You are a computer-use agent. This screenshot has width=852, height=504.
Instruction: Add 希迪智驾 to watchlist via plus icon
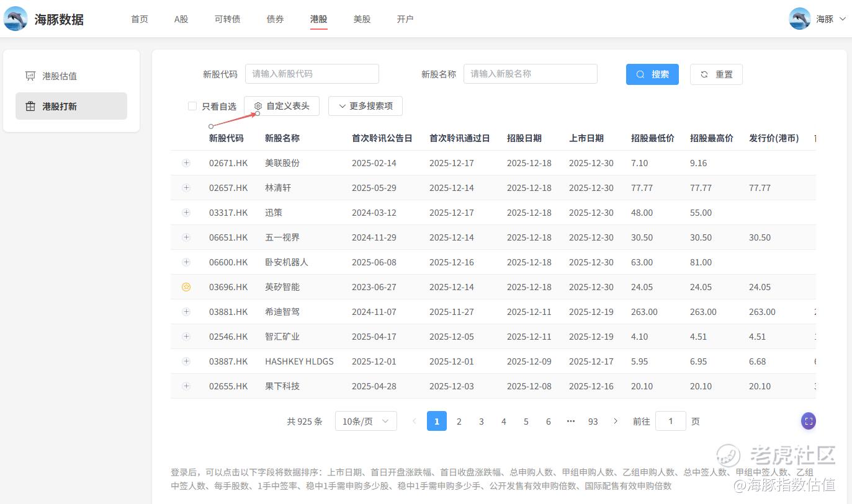186,312
